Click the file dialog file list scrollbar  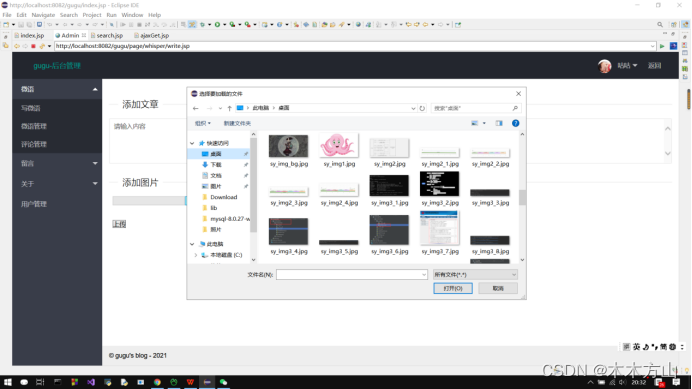[x=522, y=197]
